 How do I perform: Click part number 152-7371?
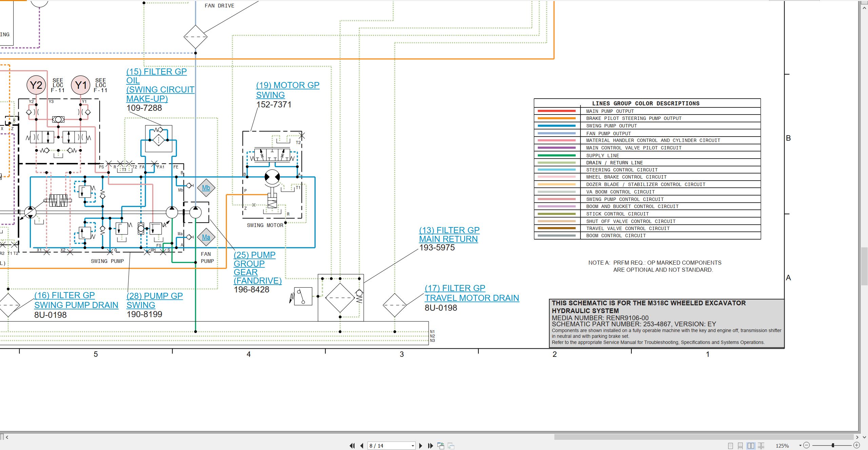coord(274,104)
